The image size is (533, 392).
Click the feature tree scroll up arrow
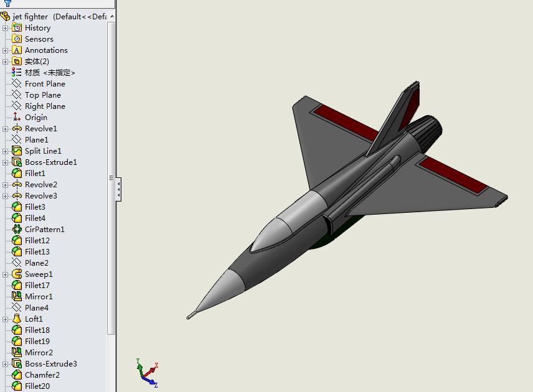(112, 16)
